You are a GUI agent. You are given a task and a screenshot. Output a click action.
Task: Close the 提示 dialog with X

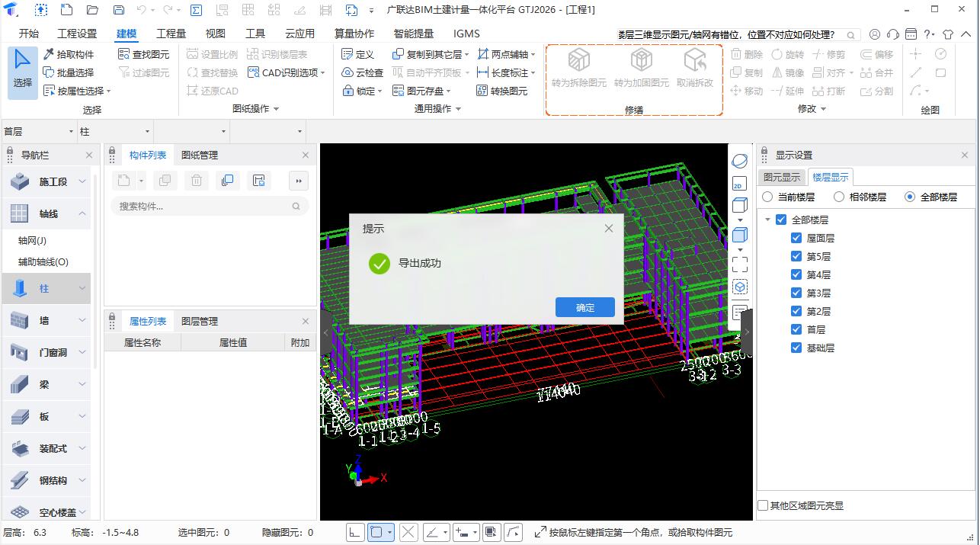click(x=608, y=228)
